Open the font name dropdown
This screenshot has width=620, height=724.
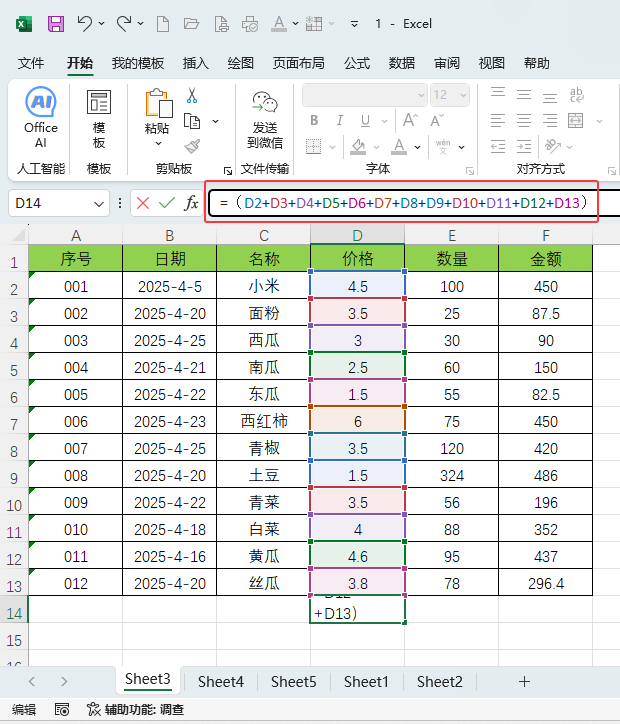[421, 95]
